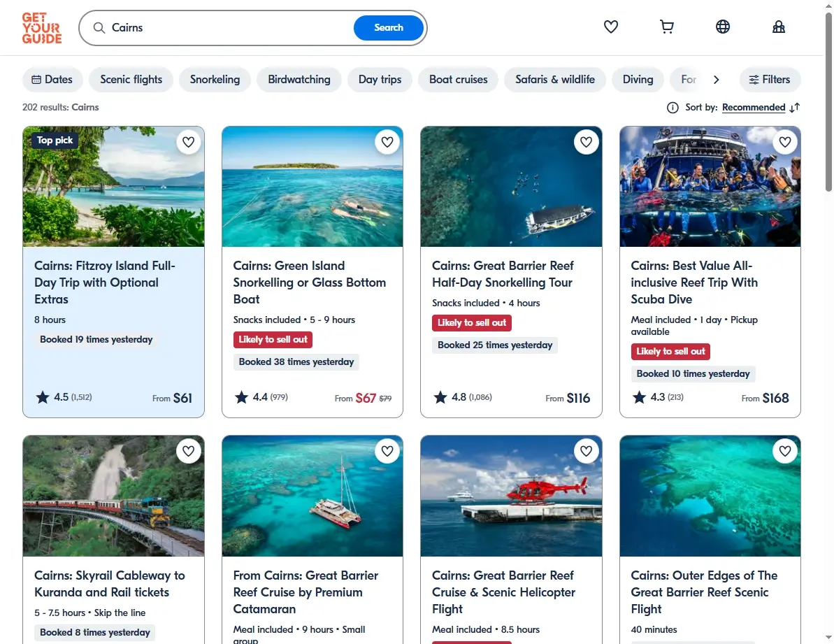This screenshot has height=644, width=834.
Task: Favorite the Outer Edges Reef Scenic Flight
Action: pos(785,451)
